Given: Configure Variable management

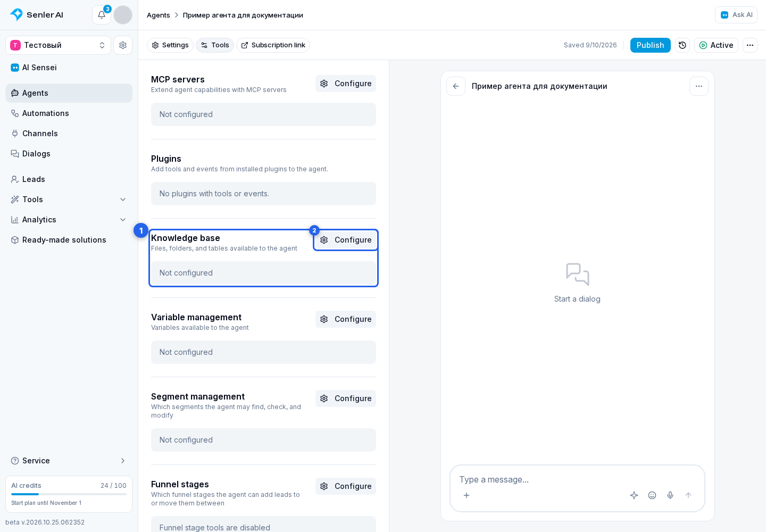Looking at the screenshot, I should click(x=346, y=319).
